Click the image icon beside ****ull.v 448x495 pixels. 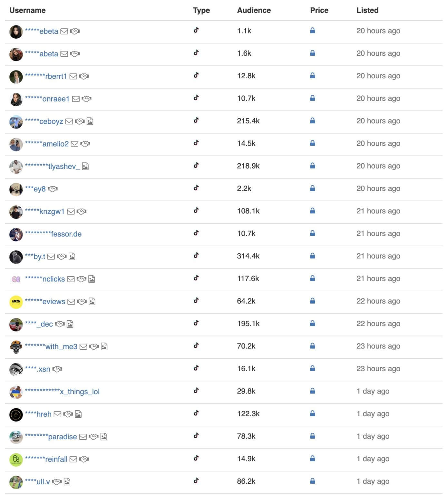coord(67,482)
